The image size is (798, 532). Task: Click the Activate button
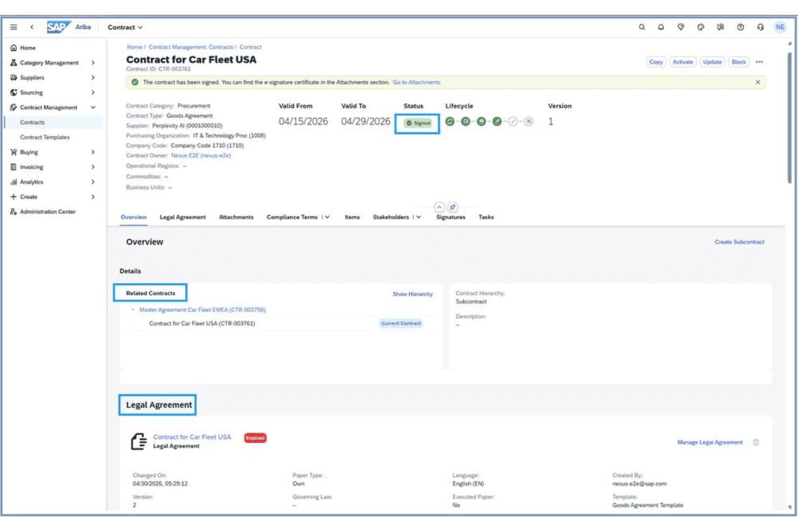(683, 62)
